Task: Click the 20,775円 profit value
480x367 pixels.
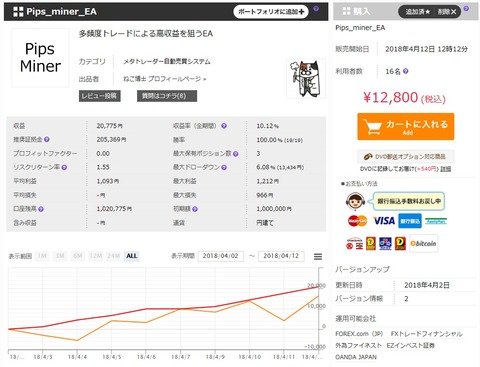Action: [110, 126]
